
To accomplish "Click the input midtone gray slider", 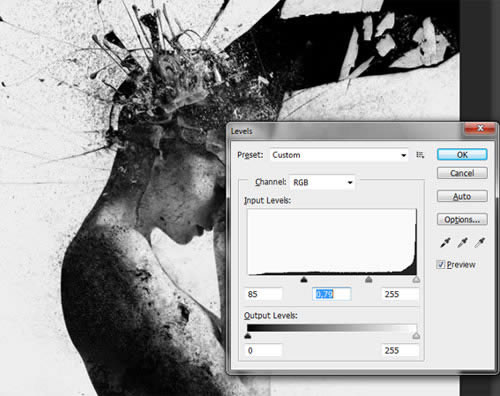I will coord(368,279).
